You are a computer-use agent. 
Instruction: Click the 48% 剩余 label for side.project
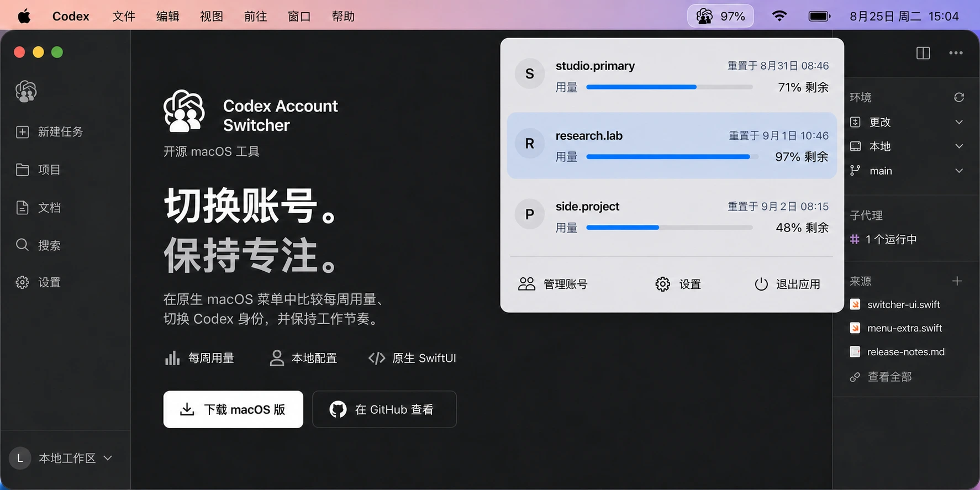(x=802, y=228)
